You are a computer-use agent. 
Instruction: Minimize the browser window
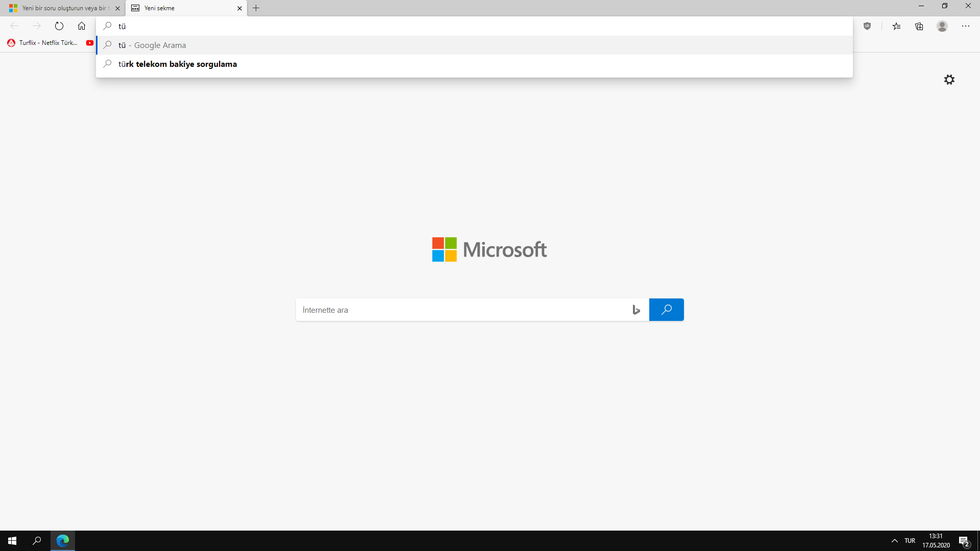click(921, 6)
